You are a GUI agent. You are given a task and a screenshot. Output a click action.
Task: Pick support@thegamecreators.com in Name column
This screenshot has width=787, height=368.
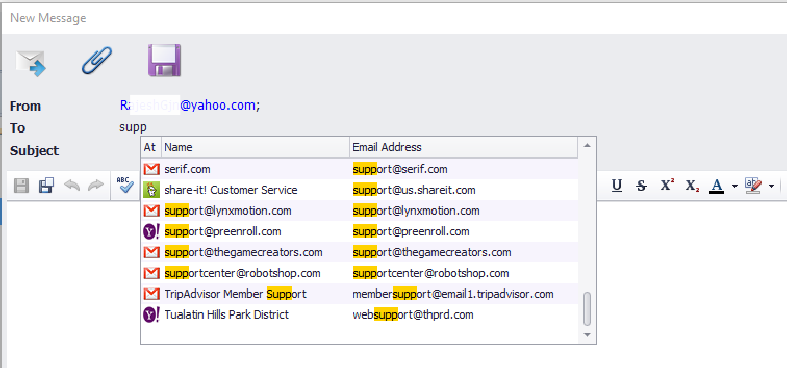click(x=243, y=252)
